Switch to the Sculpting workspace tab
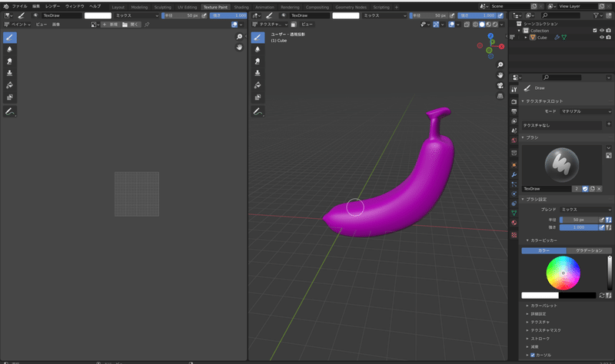 click(x=162, y=7)
